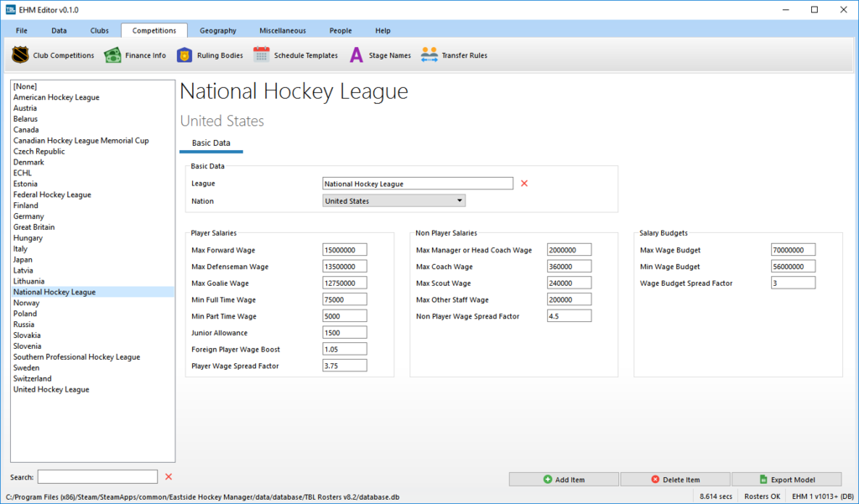Image resolution: width=859 pixels, height=504 pixels.
Task: Open the File menu
Action: (21, 31)
